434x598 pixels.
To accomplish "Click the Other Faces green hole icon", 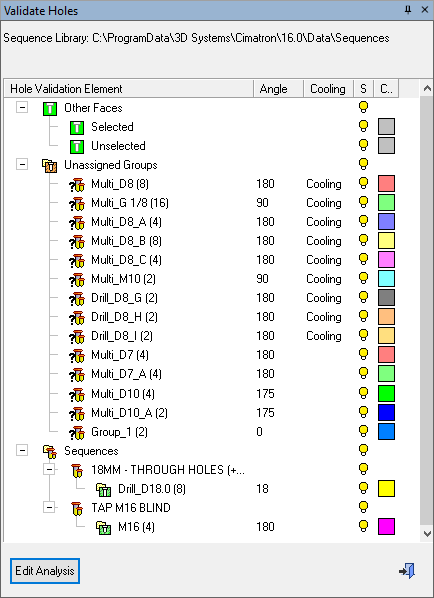I will [50, 108].
